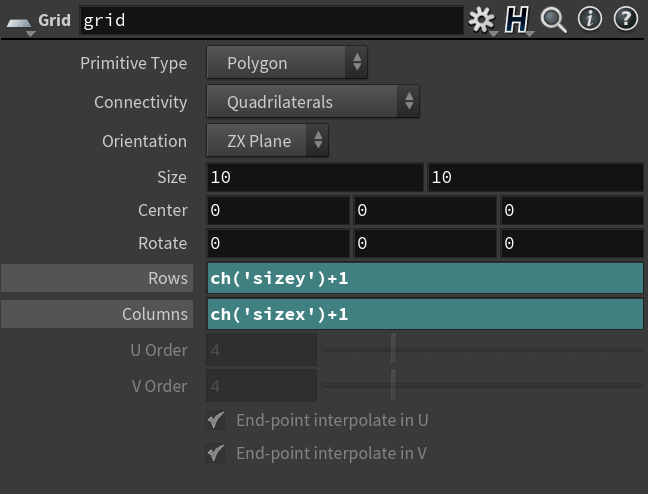Click the first Center value field
This screenshot has height=494, width=648.
pos(278,210)
